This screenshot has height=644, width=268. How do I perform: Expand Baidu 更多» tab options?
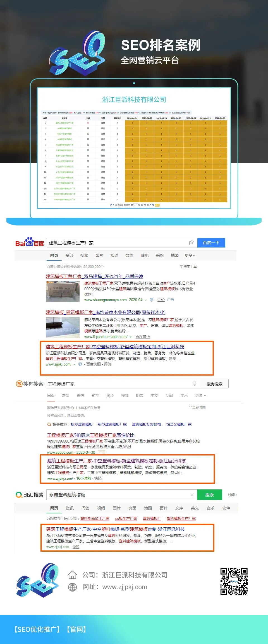(190, 255)
